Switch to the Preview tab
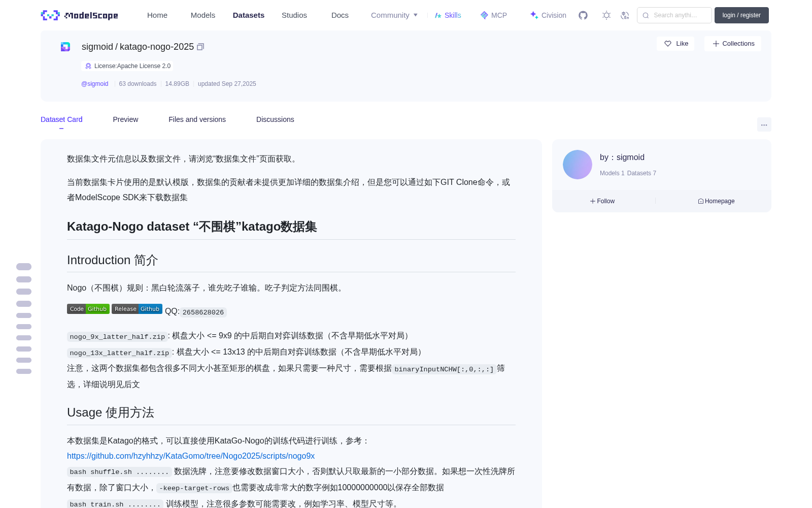This screenshot has height=508, width=812. click(125, 119)
